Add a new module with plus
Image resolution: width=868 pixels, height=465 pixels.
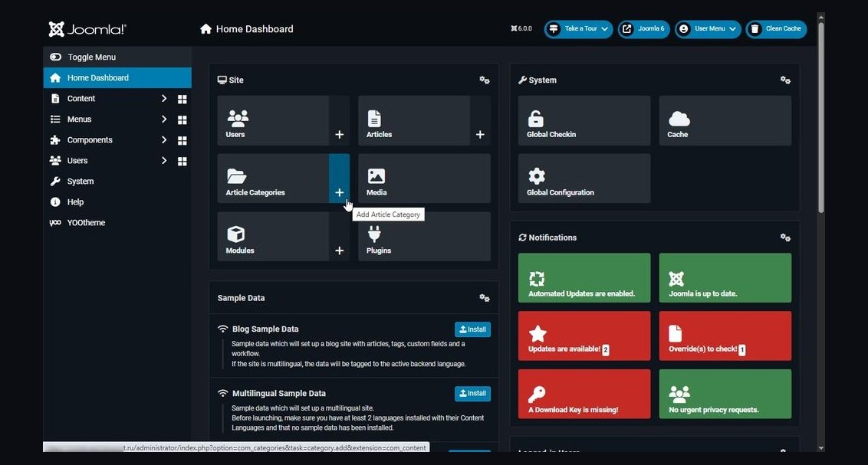340,237
